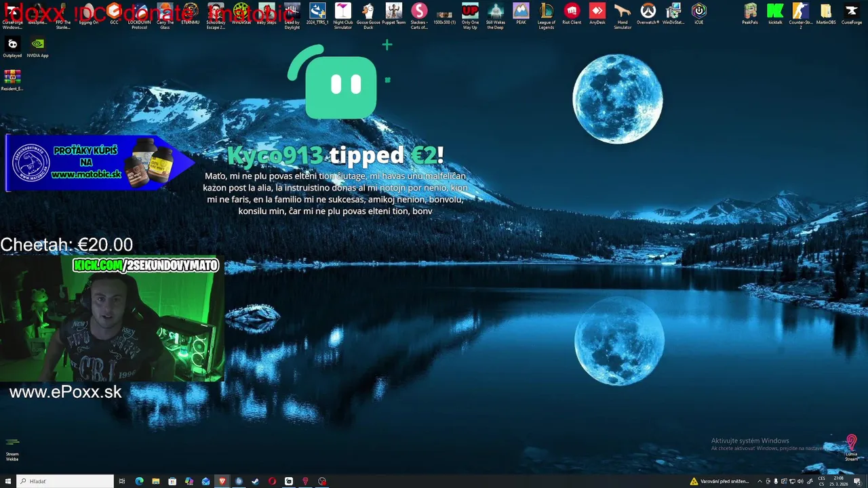Image resolution: width=868 pixels, height=488 pixels.
Task: Open the Dead by Daylight shortcut
Action: coord(292,16)
